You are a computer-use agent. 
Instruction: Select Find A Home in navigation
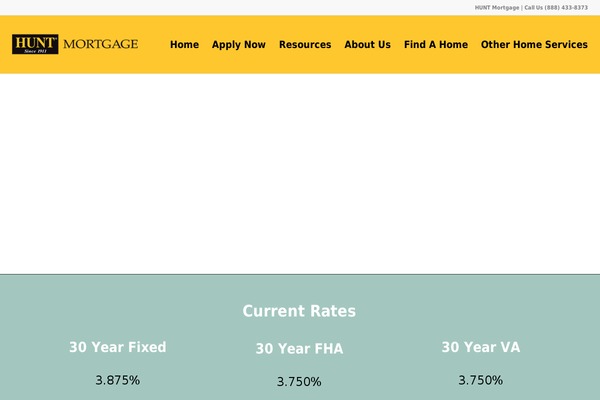coord(436,45)
